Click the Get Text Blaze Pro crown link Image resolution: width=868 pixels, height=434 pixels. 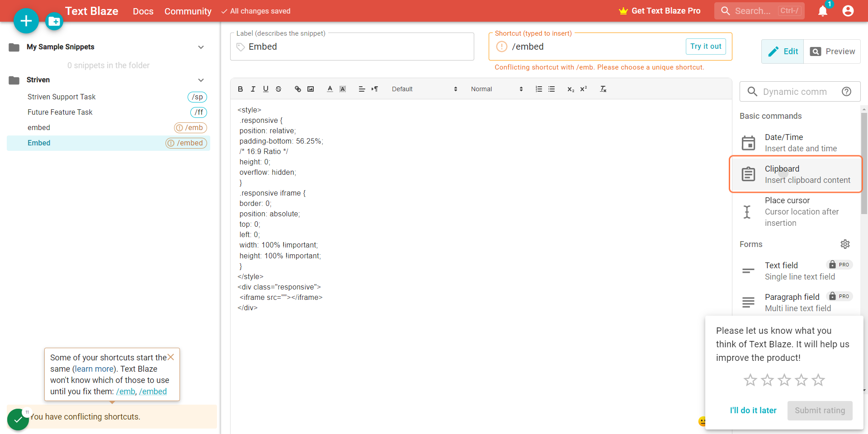[660, 11]
